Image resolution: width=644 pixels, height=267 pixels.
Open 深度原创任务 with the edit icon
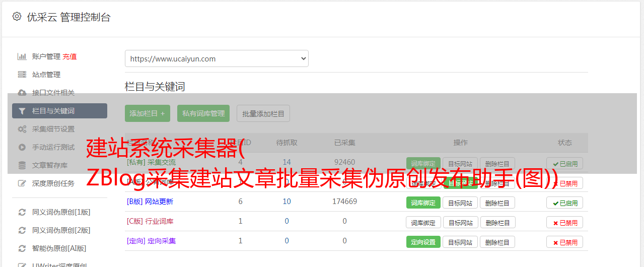tap(53, 183)
